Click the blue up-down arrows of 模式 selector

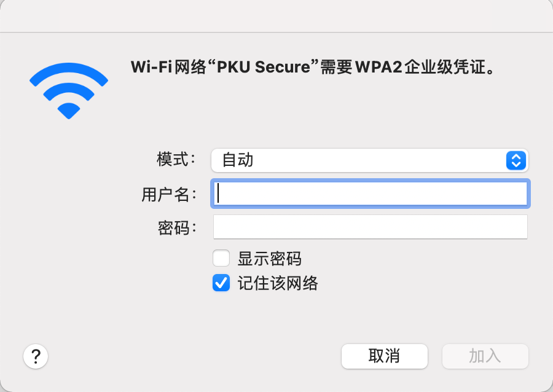(516, 160)
